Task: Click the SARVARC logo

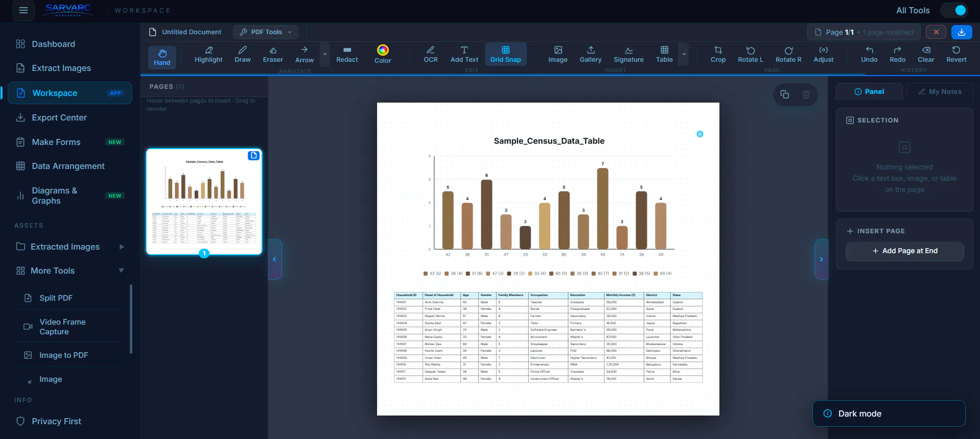Action: pyautogui.click(x=68, y=10)
